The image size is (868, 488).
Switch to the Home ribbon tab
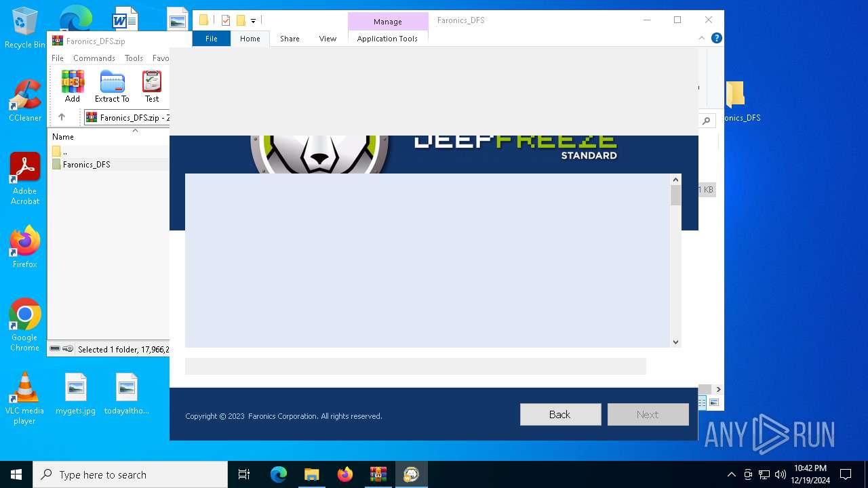coord(250,39)
